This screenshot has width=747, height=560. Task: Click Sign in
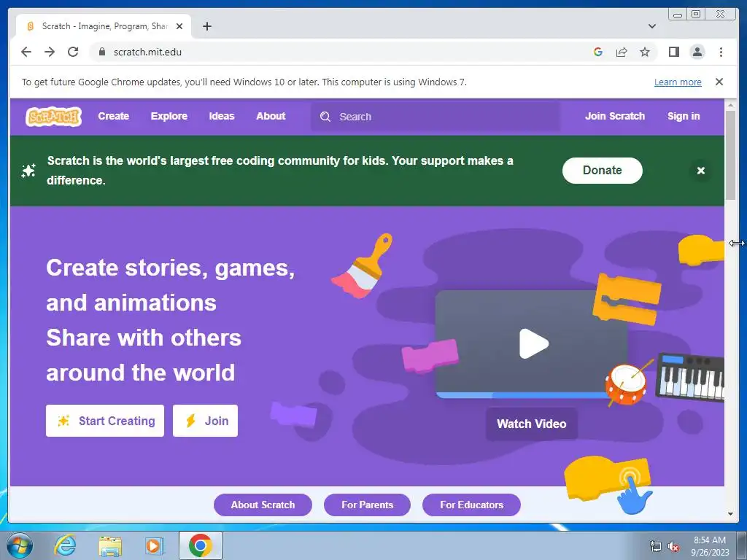(x=683, y=116)
